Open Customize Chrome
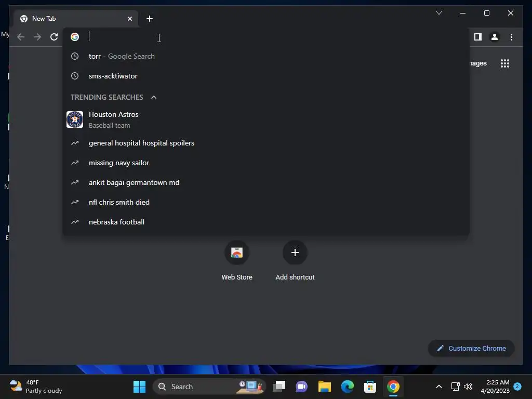The image size is (532, 399). [471, 349]
